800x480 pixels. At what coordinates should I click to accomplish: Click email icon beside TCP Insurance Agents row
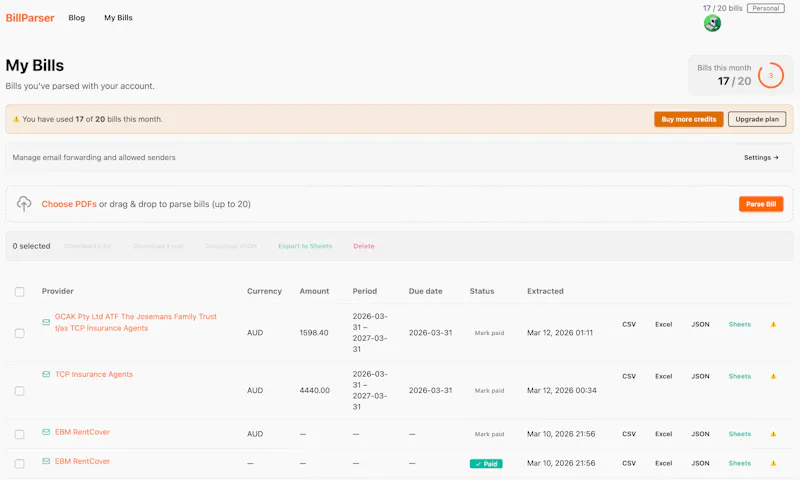click(x=46, y=374)
